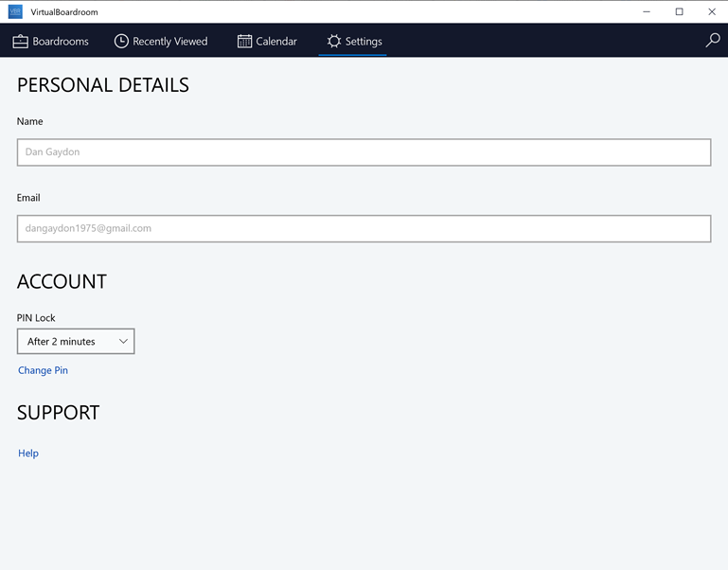
Task: Click the Change Pin link
Action: click(43, 370)
